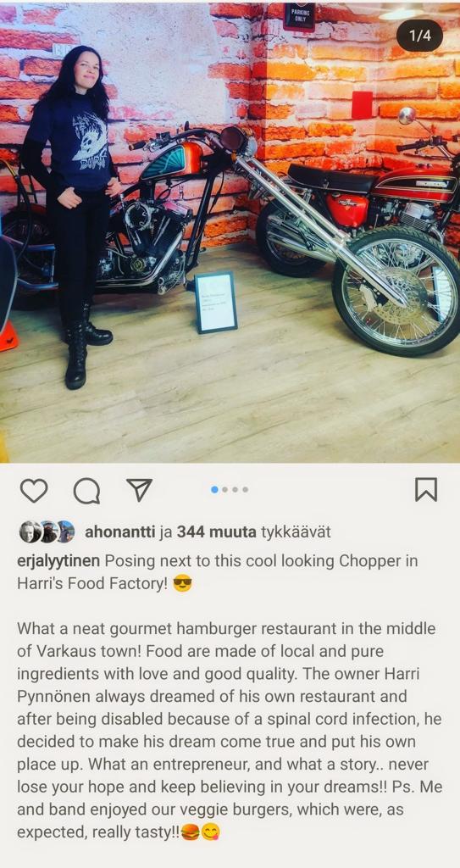View the 344 muuta likes list
The width and height of the screenshot is (460, 868).
tap(216, 532)
